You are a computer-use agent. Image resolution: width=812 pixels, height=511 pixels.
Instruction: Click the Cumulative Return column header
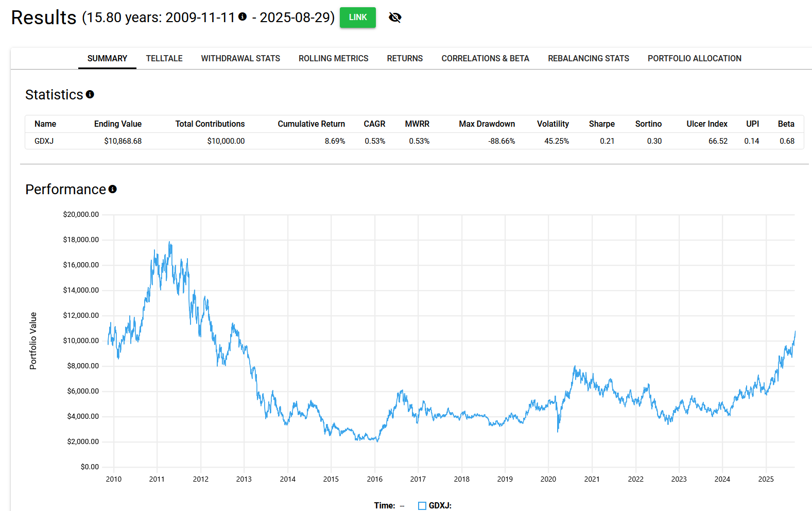click(x=312, y=124)
